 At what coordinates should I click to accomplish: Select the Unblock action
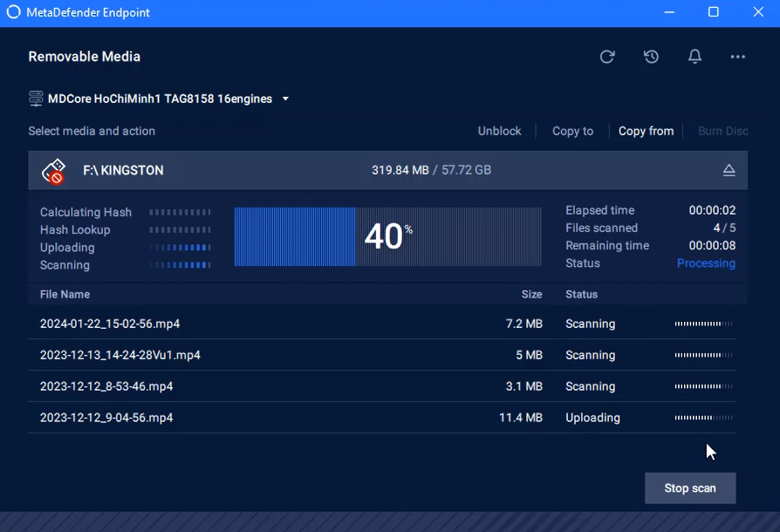pos(499,131)
